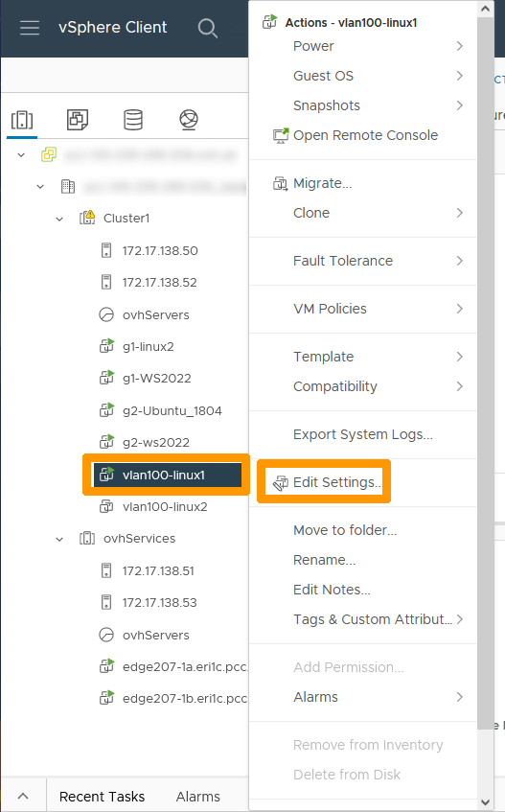Select host 172.17.138.51
505x812 pixels.
pyautogui.click(x=158, y=570)
